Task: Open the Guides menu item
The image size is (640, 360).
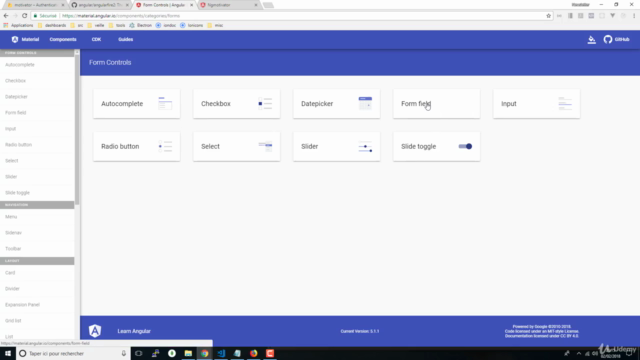Action: tap(125, 40)
